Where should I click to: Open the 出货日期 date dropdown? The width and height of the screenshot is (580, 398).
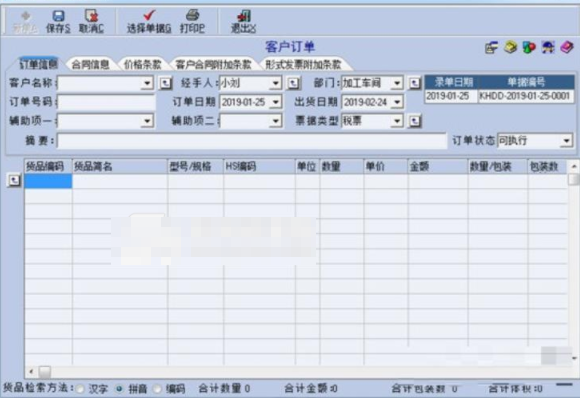(x=397, y=102)
